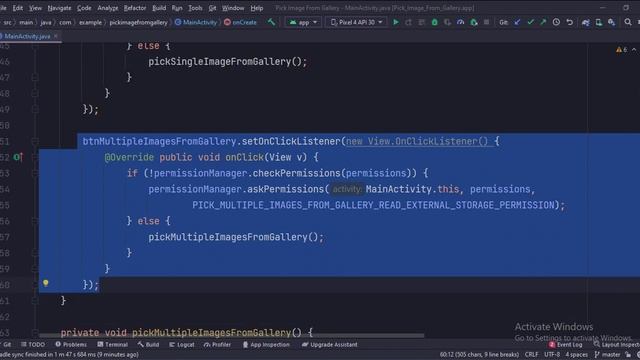Click Git commit green checkmark icon
The image size is (640, 360).
[530, 22]
